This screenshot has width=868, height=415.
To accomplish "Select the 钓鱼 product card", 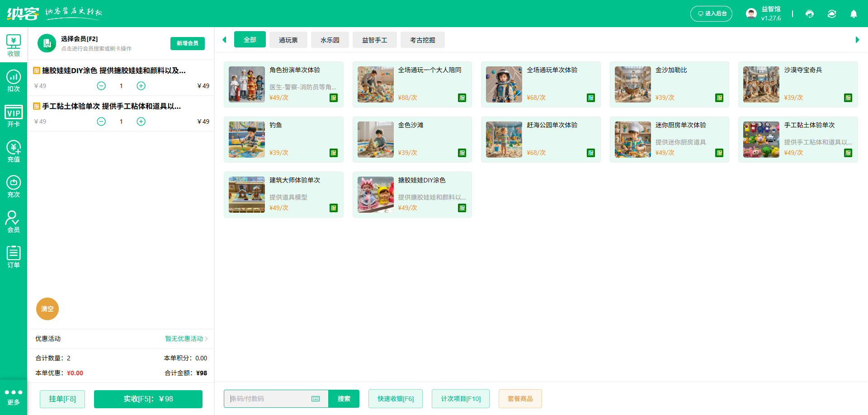I will 283,140.
